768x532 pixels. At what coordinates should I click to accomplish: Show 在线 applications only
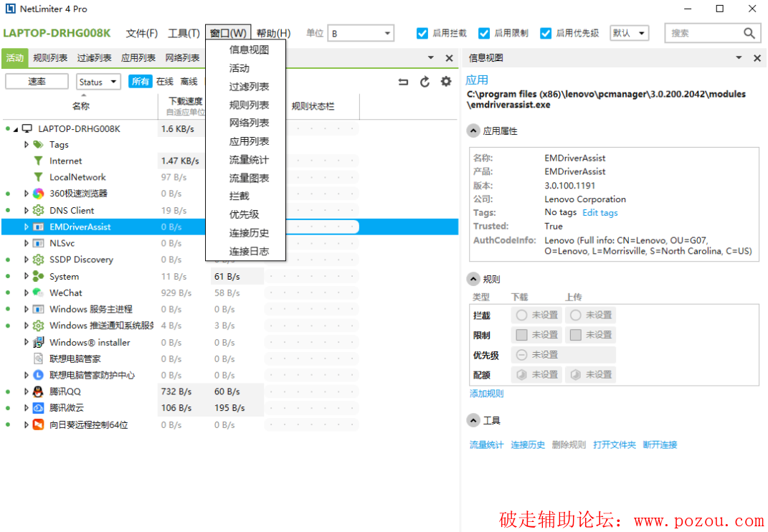pos(165,82)
